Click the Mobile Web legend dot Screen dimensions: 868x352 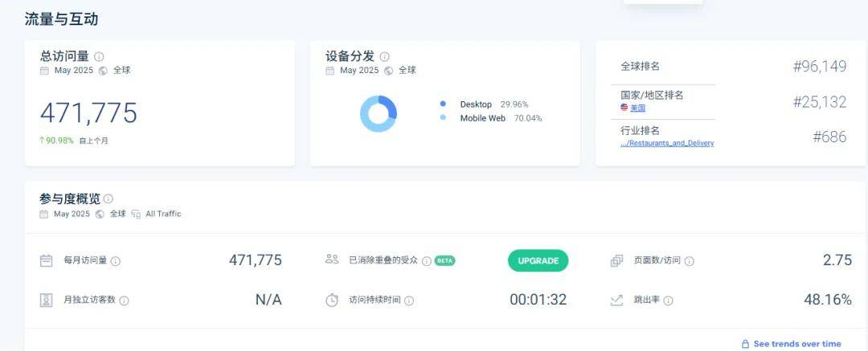pos(443,118)
